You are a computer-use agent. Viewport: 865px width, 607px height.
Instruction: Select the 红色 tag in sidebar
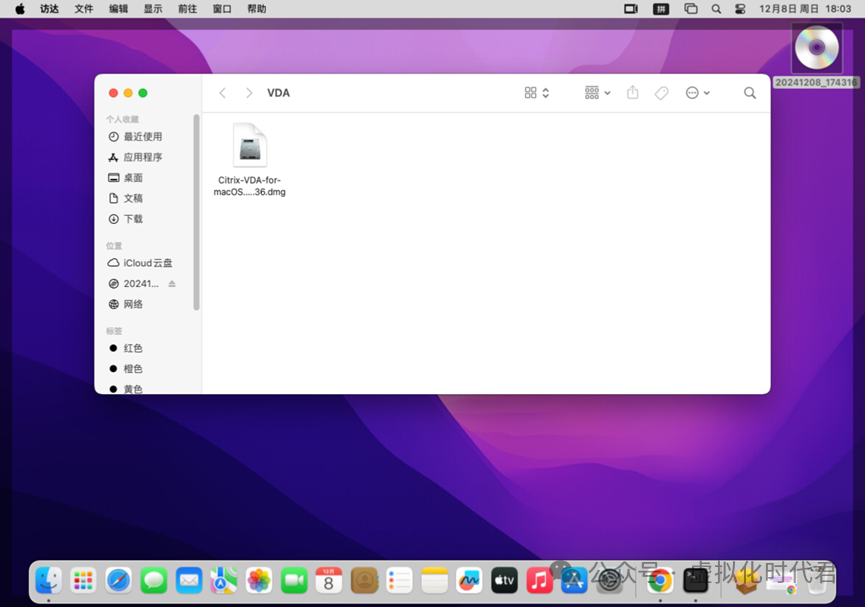pos(133,348)
